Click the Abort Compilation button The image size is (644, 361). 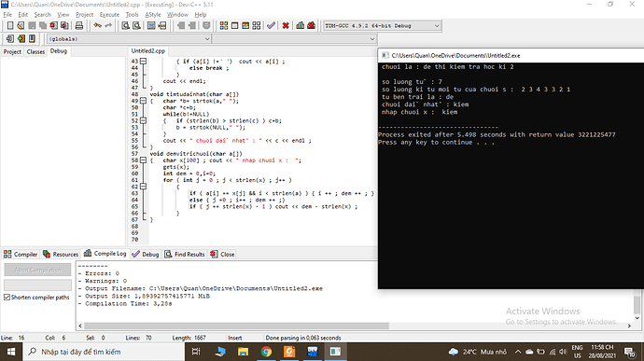(37, 270)
